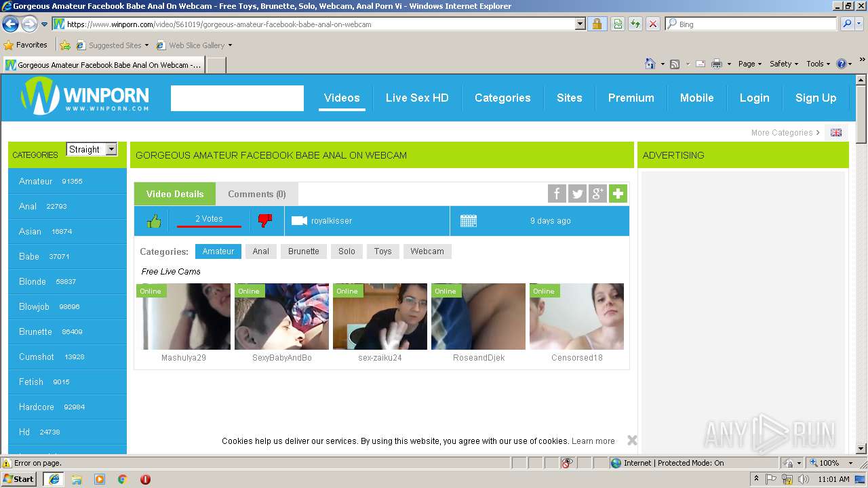Image resolution: width=868 pixels, height=488 pixels.
Task: Share via the Twitter icon
Action: point(577,194)
